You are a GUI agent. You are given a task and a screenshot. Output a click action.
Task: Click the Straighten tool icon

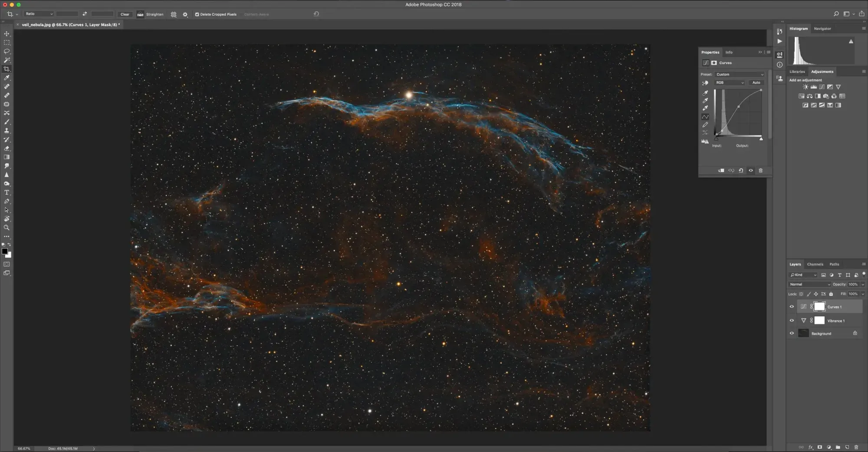pos(140,14)
